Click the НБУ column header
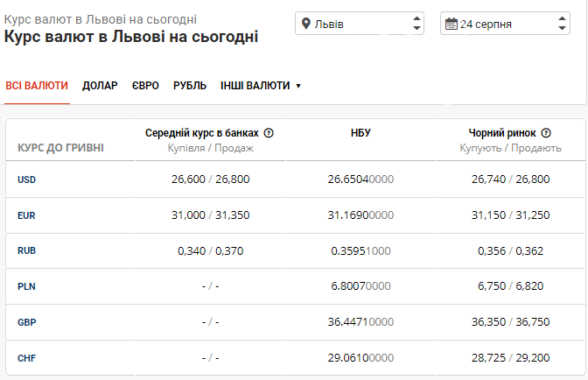 [360, 133]
